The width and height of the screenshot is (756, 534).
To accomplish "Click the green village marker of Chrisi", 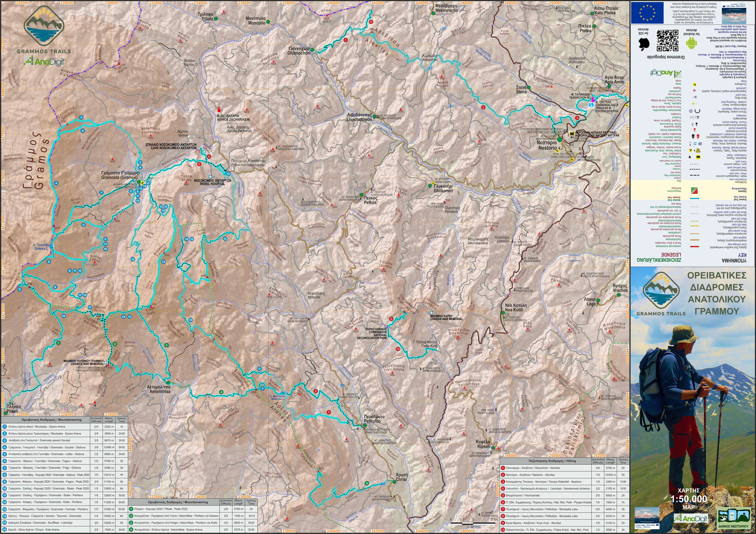I will [x=394, y=482].
